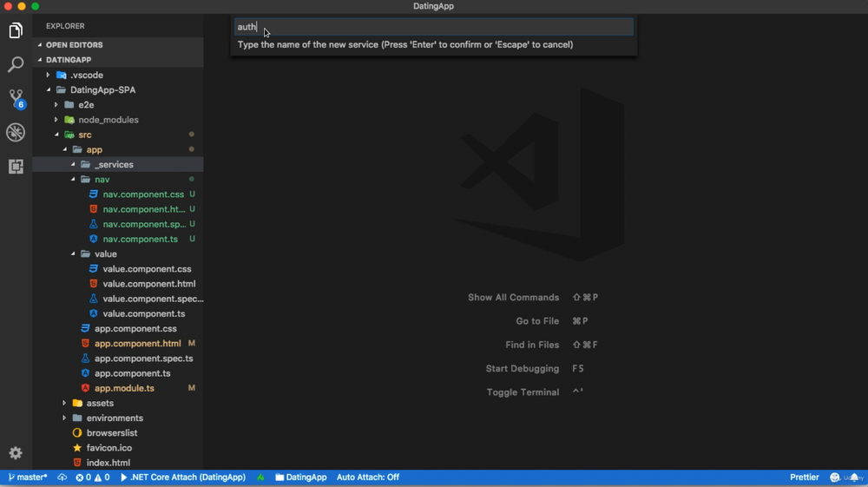Click the notification bell in status bar
Viewport: 868px width, 487px height.
point(855,477)
